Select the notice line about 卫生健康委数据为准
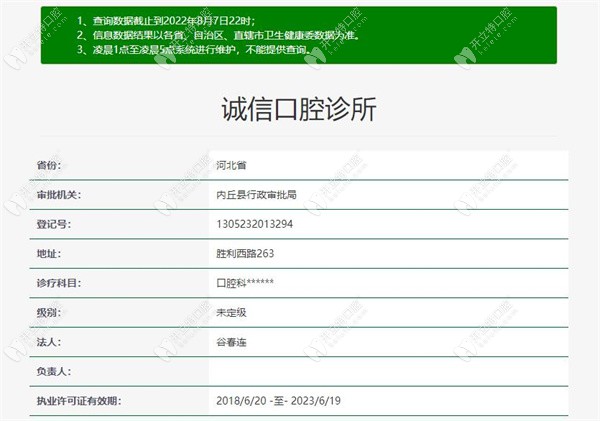This screenshot has height=421, width=600. click(218, 35)
